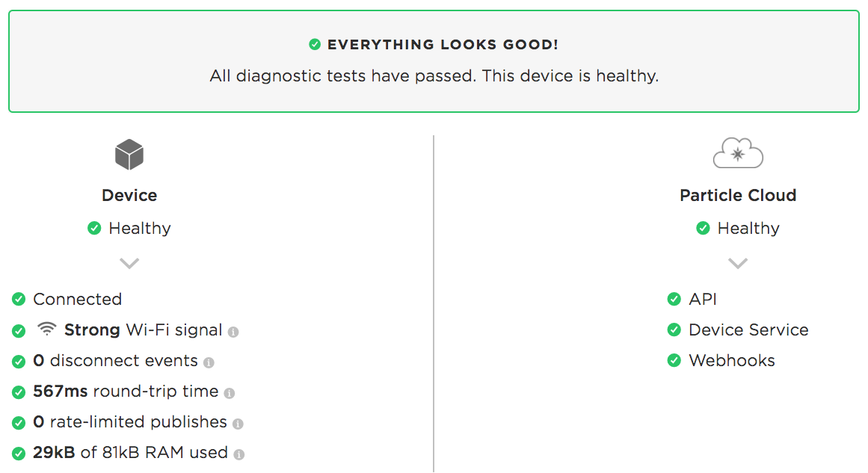Click the Device Healthy status check icon
The height and width of the screenshot is (473, 868).
coord(95,228)
